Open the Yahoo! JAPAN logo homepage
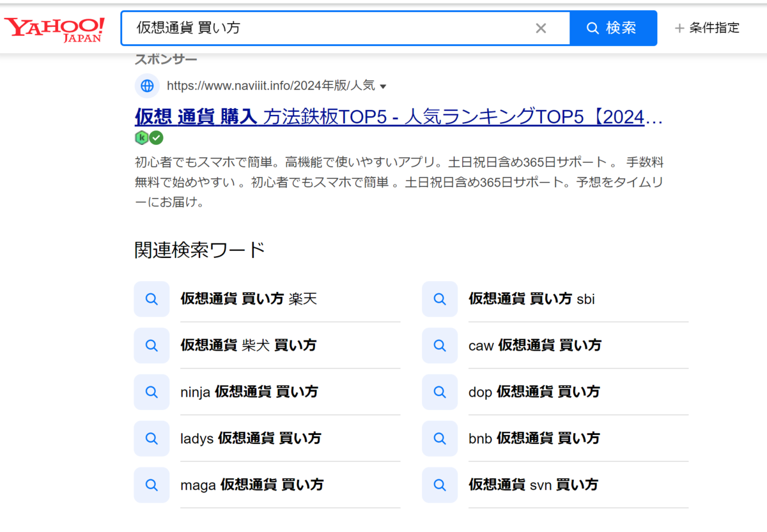767x532 pixels. point(54,28)
